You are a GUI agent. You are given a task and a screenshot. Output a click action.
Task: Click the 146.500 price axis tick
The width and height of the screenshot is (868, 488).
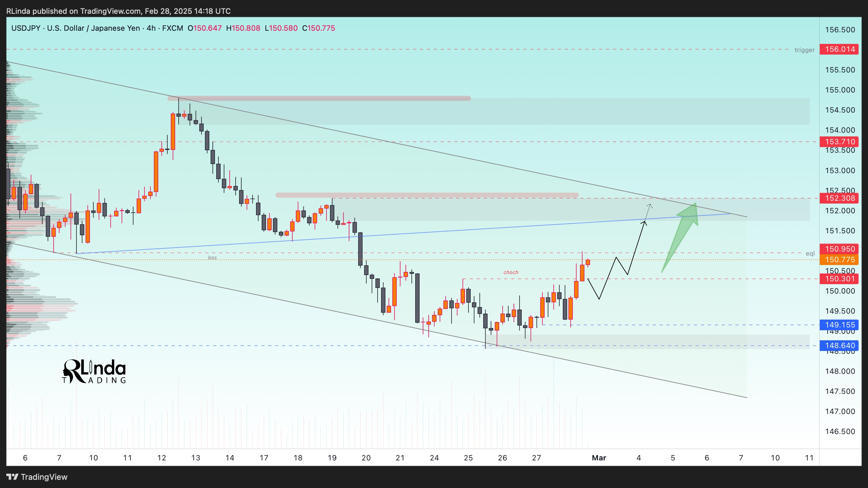point(840,431)
